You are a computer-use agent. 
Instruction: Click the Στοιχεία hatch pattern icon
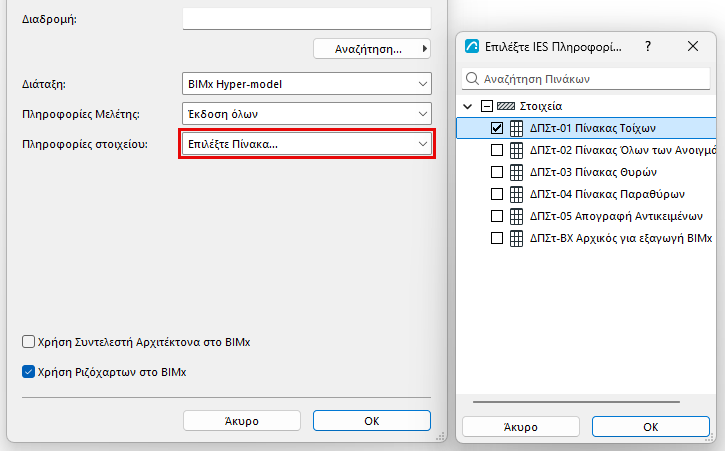[506, 106]
